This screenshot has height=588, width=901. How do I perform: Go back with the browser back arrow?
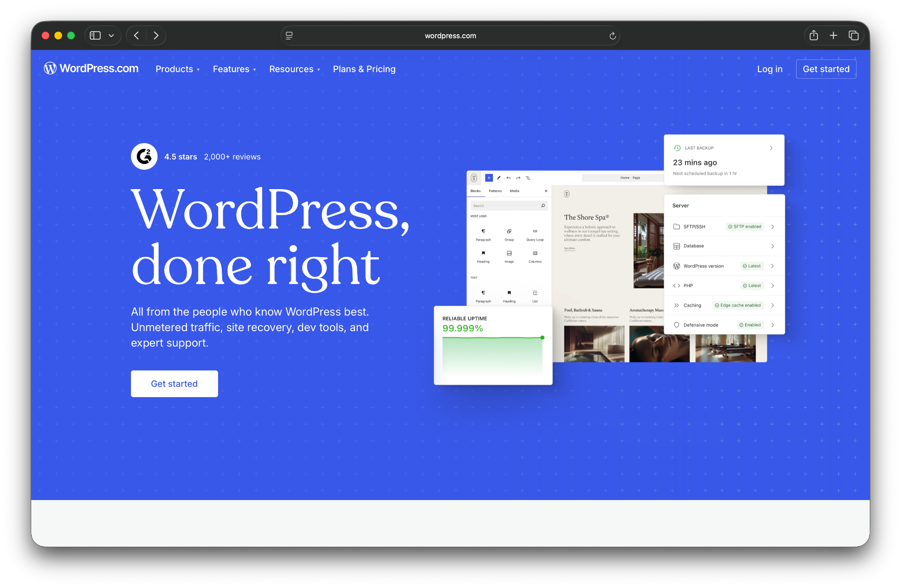[x=136, y=36]
